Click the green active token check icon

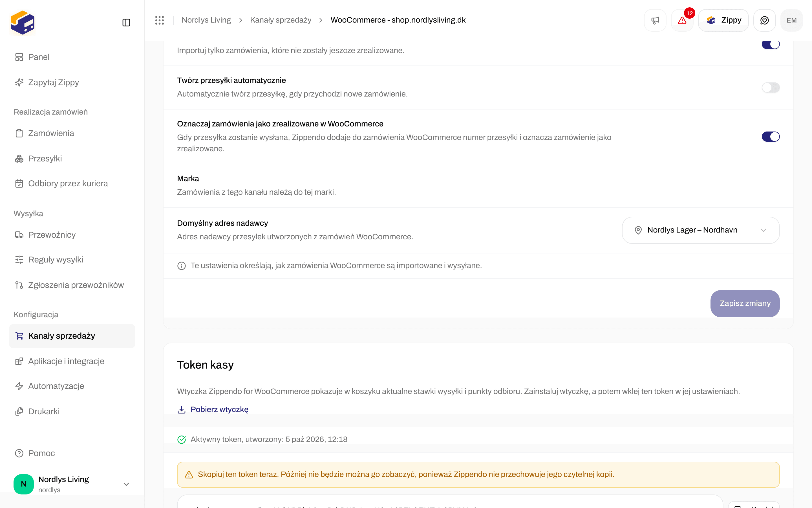(x=182, y=439)
